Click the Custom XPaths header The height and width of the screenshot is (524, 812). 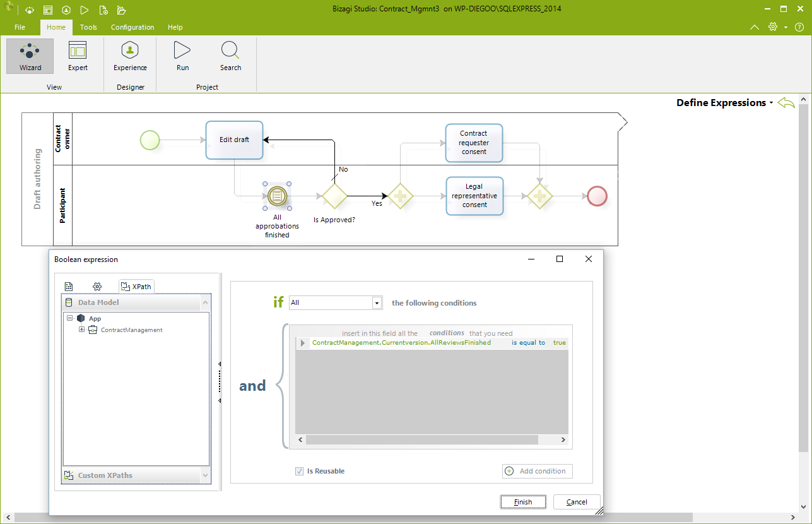click(137, 475)
